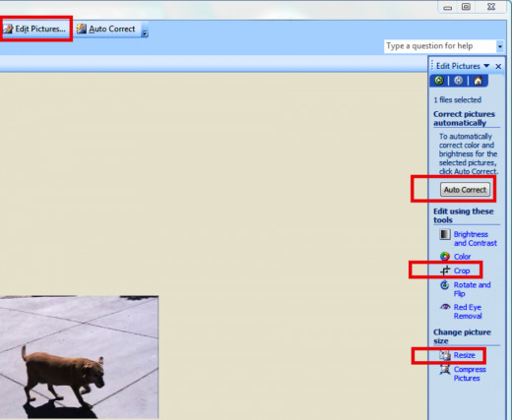Click the Brightness and Contrast icon
Image resolution: width=512 pixels, height=420 pixels.
(445, 234)
